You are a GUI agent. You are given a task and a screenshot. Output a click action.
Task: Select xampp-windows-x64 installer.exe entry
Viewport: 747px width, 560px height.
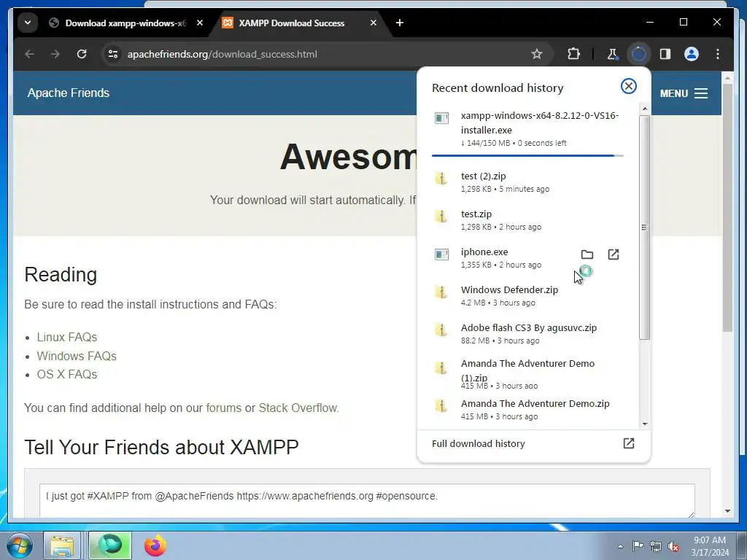(527, 129)
